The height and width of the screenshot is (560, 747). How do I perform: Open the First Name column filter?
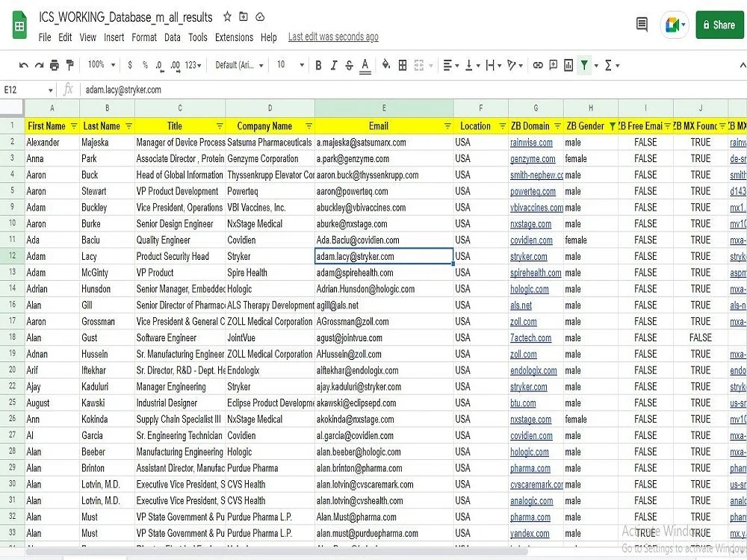(74, 126)
